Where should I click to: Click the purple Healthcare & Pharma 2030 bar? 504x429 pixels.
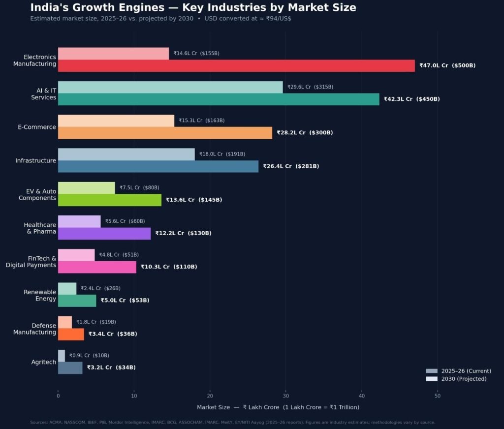point(104,234)
